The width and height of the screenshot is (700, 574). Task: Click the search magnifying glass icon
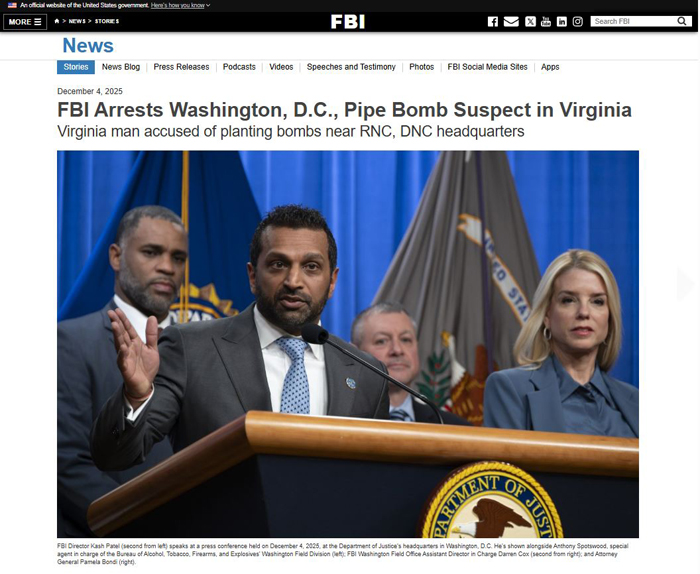[x=682, y=21]
